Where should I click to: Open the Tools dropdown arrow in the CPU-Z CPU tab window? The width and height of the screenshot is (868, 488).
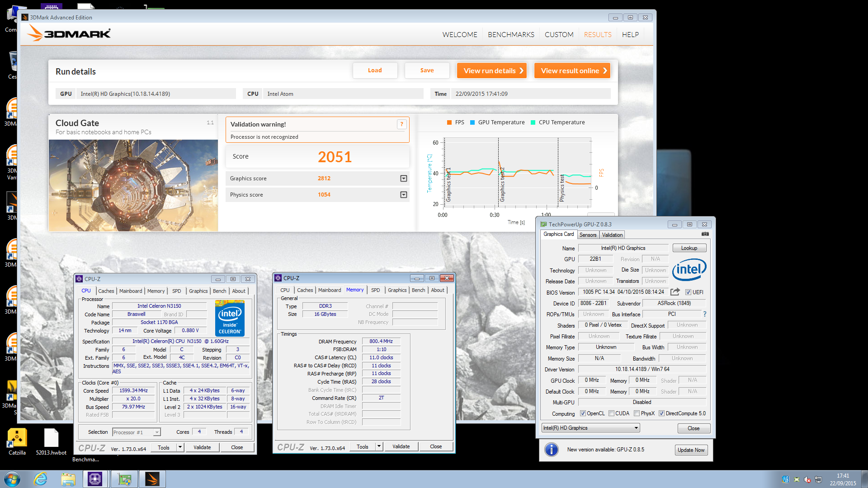pyautogui.click(x=180, y=447)
